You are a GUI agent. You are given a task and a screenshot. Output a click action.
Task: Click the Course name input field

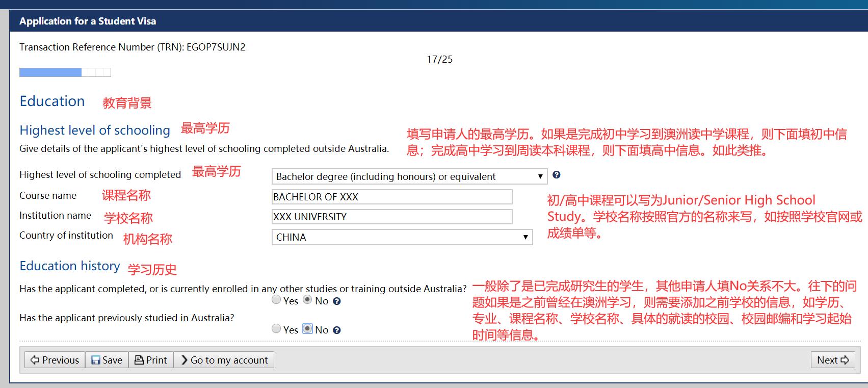tap(392, 197)
